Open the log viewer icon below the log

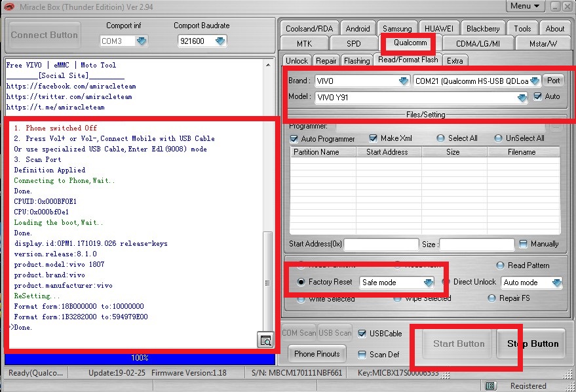(265, 340)
